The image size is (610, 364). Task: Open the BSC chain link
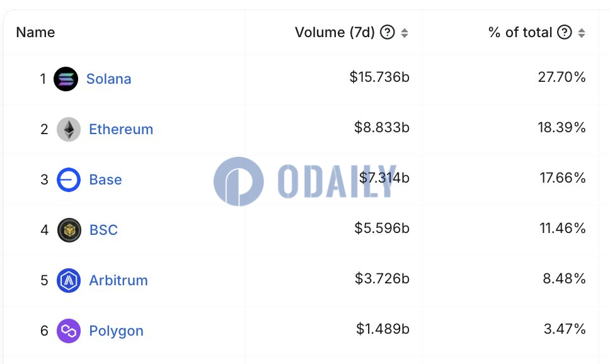click(103, 230)
